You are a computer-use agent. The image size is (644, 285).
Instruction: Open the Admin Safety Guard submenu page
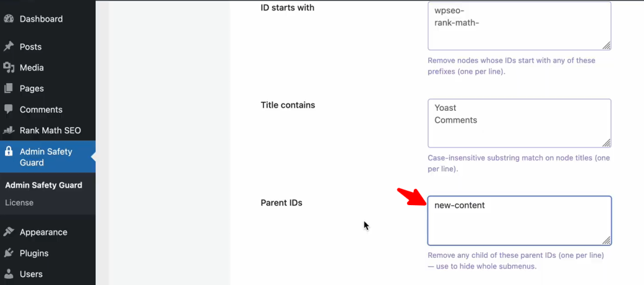(x=43, y=185)
